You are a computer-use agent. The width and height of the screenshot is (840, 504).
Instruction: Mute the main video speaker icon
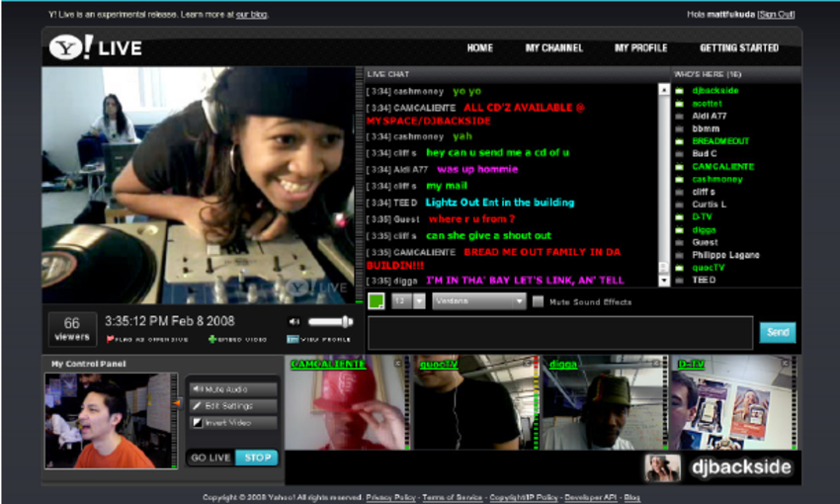(294, 321)
